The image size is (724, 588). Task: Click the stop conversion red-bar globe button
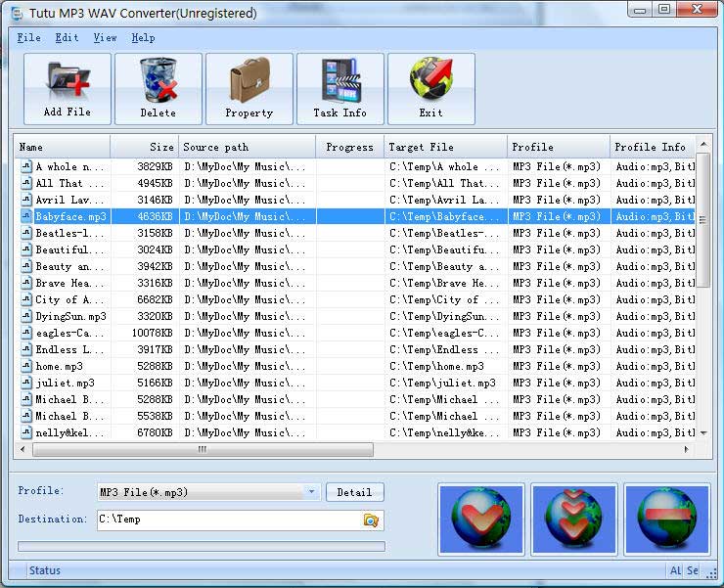tap(666, 520)
